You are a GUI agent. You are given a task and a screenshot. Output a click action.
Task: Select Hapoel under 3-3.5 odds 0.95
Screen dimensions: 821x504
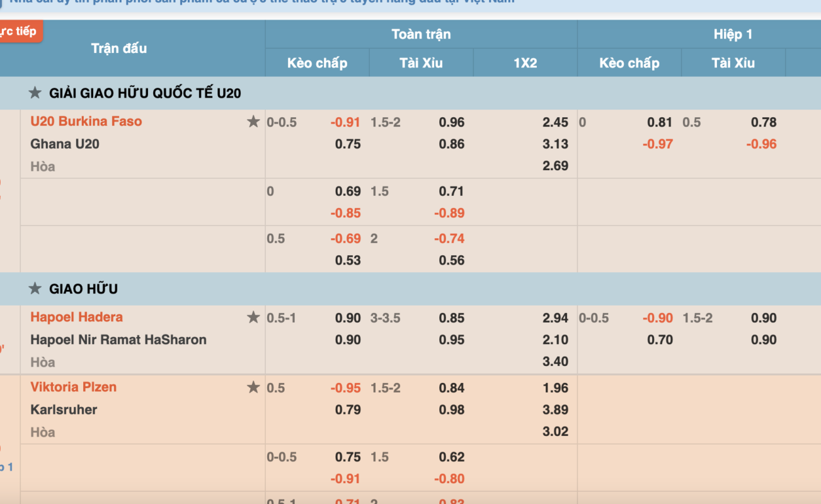click(452, 340)
